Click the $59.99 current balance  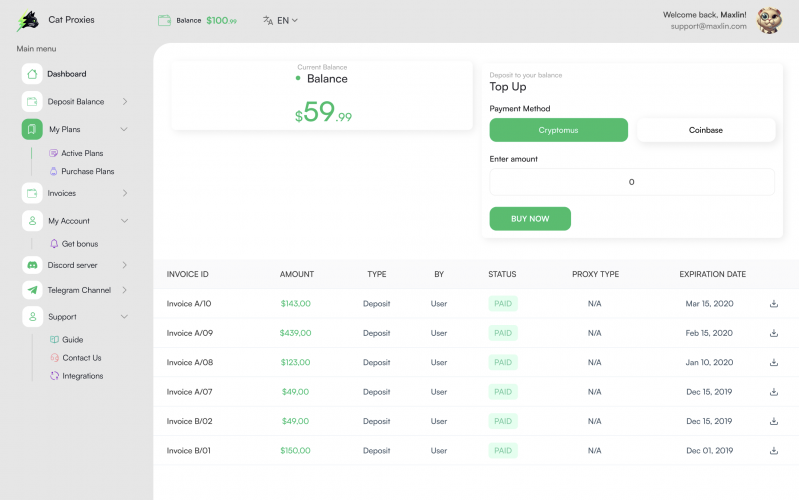click(323, 112)
